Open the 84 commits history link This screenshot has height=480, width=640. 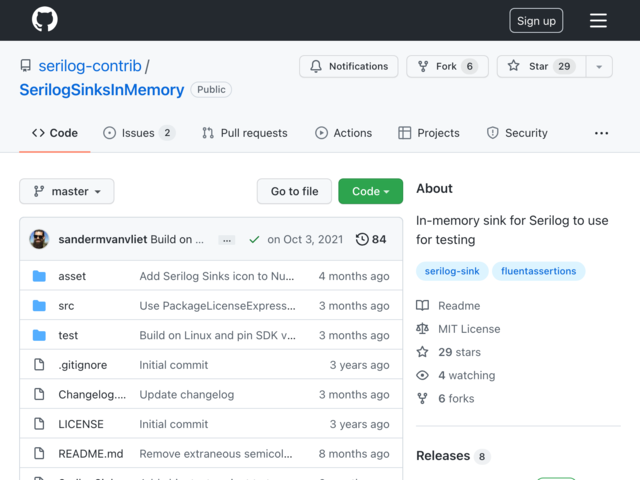coord(371,239)
